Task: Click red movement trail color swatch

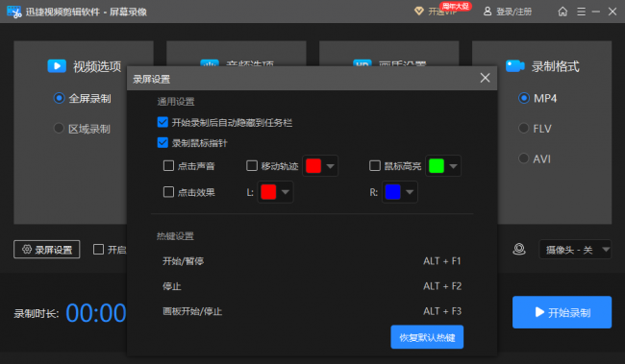Action: point(313,166)
